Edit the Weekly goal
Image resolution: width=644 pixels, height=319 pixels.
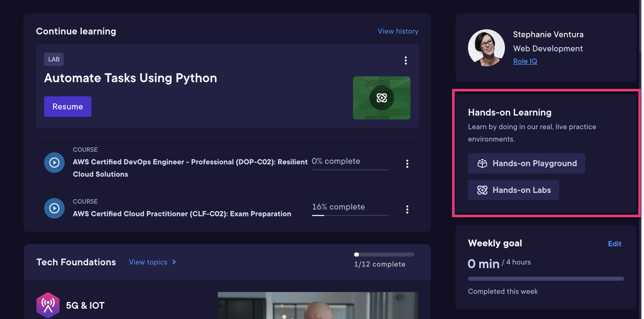pos(615,243)
